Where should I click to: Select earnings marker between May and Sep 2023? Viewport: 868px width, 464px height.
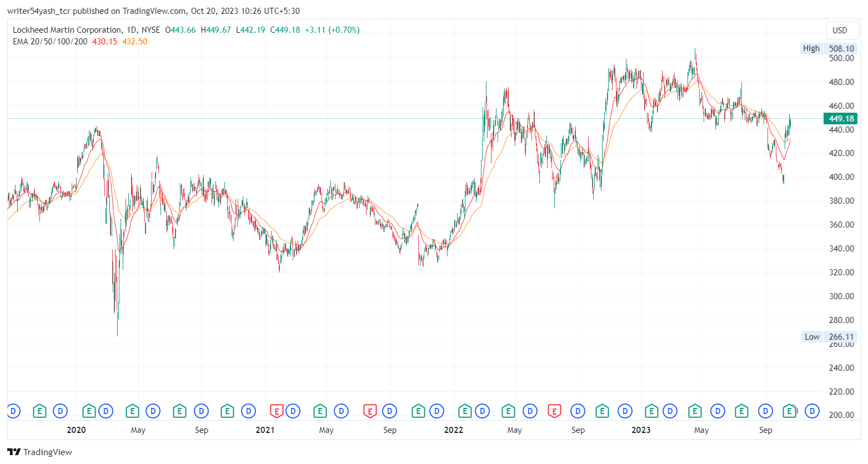tap(741, 411)
